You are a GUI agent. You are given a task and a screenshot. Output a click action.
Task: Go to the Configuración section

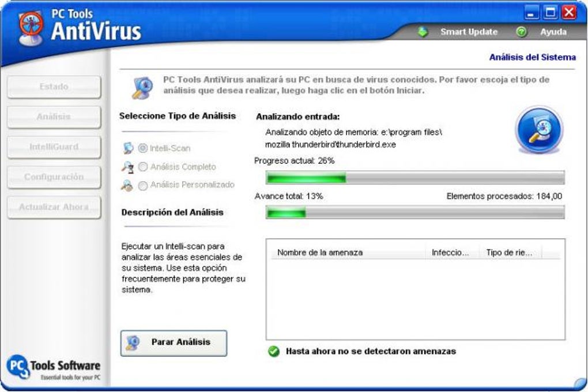tap(54, 177)
